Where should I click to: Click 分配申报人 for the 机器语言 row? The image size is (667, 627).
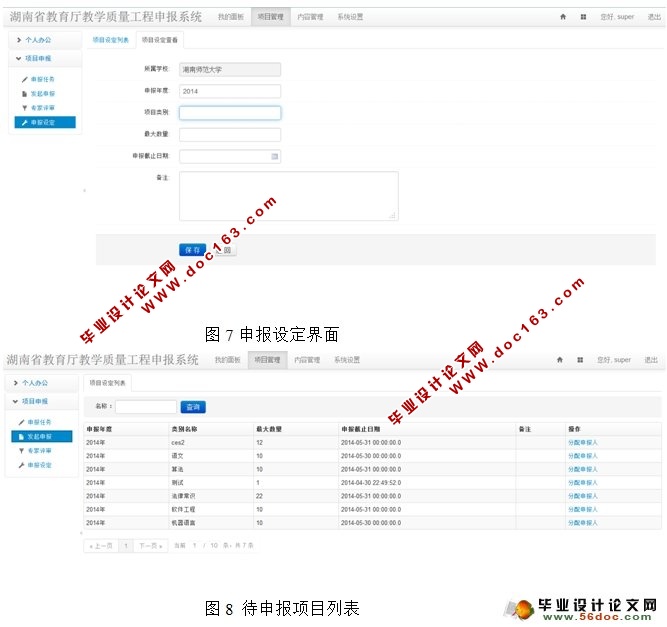(x=583, y=523)
